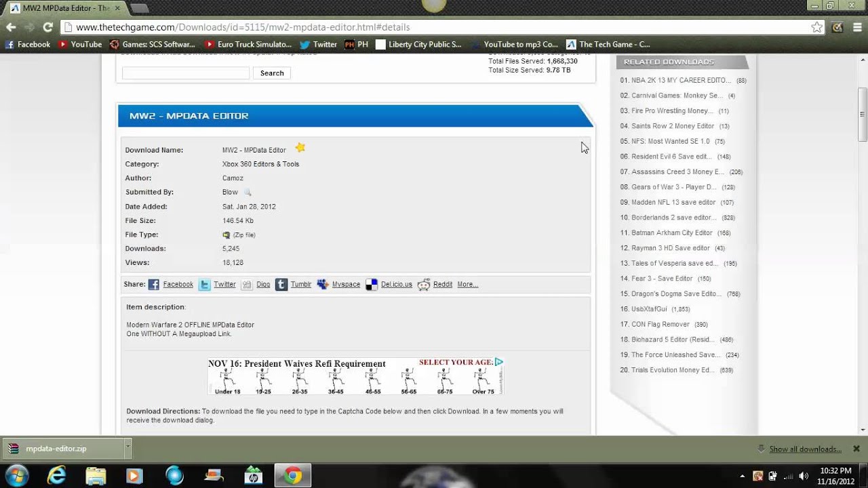Open the Fear 3 - Save Editor link

click(x=662, y=279)
